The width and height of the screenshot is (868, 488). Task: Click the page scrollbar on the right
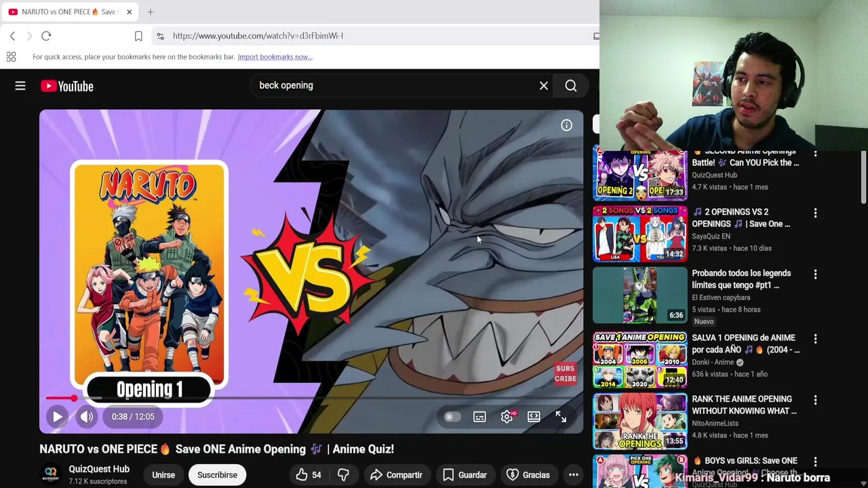[863, 176]
